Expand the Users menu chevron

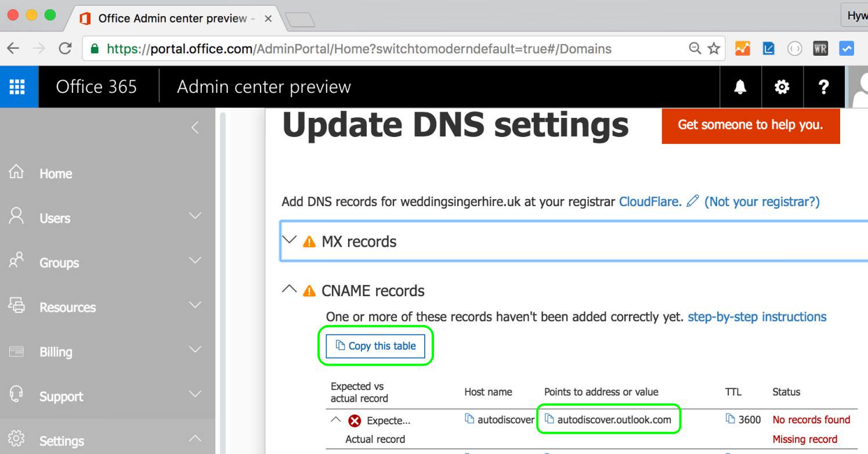[196, 217]
